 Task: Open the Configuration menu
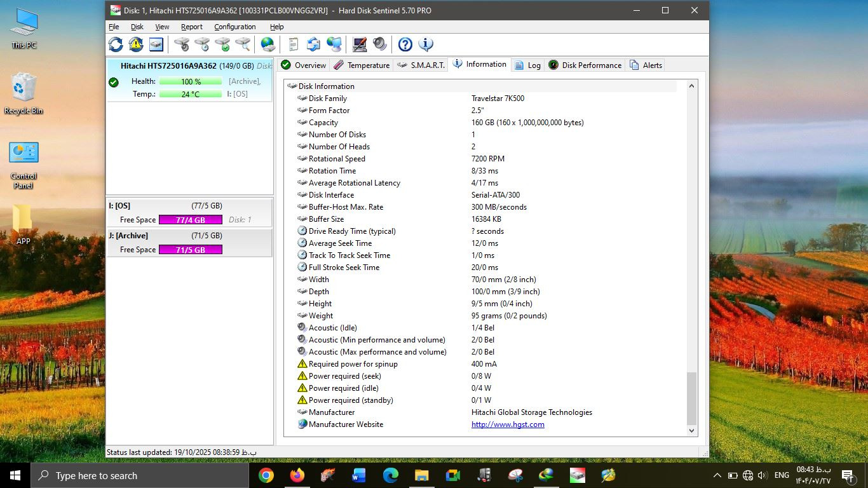pyautogui.click(x=234, y=27)
